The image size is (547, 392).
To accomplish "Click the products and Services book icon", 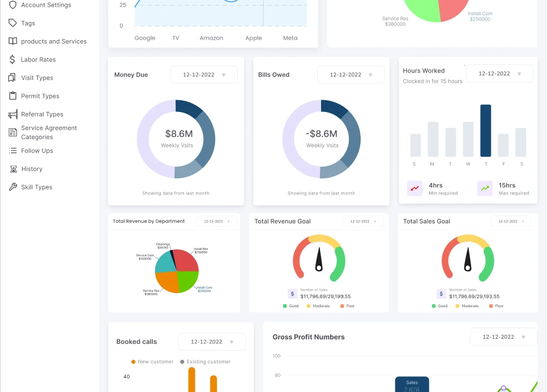I will point(13,41).
